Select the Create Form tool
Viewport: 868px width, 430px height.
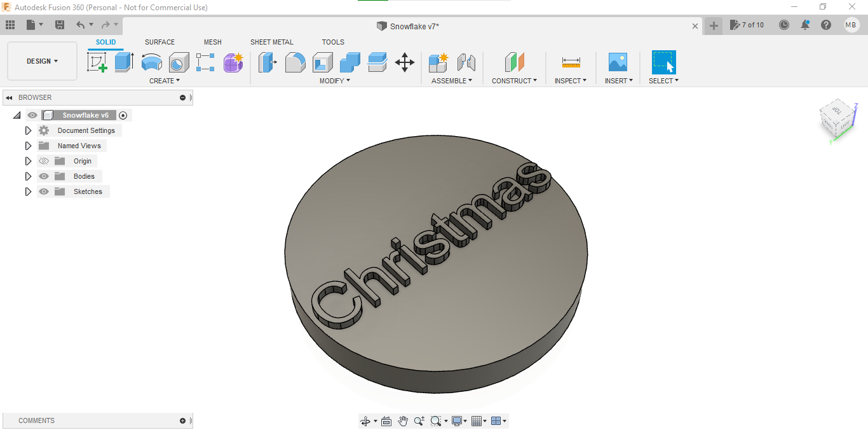coord(233,62)
